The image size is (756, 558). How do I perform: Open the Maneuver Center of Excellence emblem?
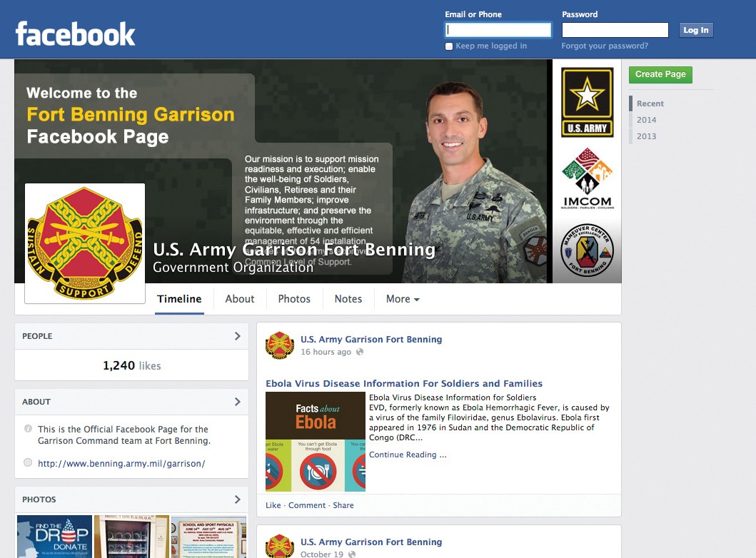[x=588, y=250]
